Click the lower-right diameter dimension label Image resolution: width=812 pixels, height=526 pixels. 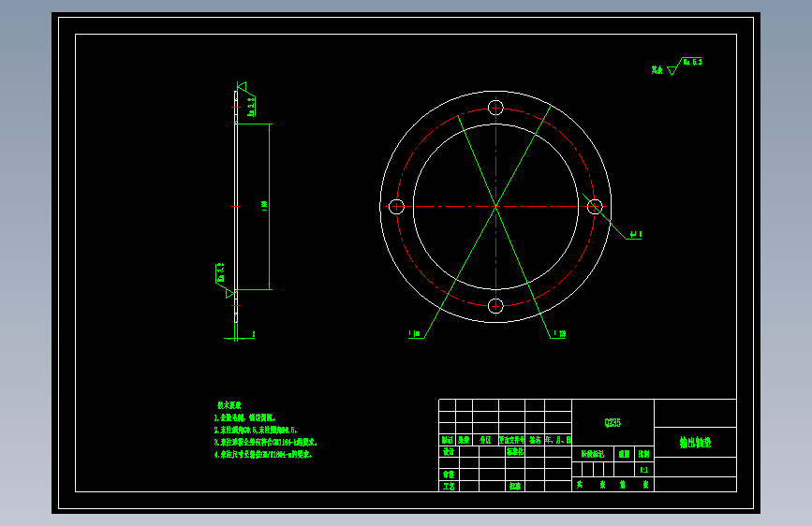560,334
